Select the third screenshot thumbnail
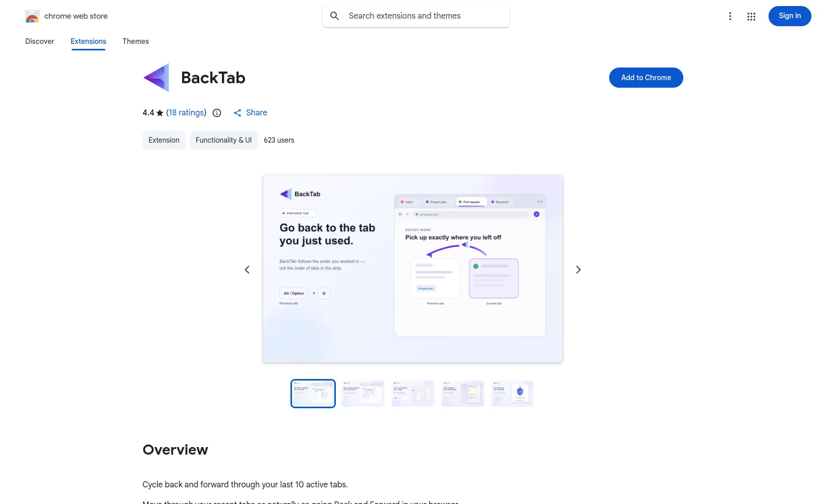The image size is (825, 504). (x=412, y=394)
